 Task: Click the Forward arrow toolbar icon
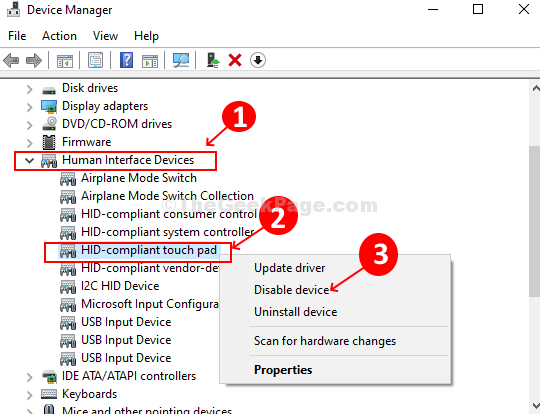[x=34, y=61]
